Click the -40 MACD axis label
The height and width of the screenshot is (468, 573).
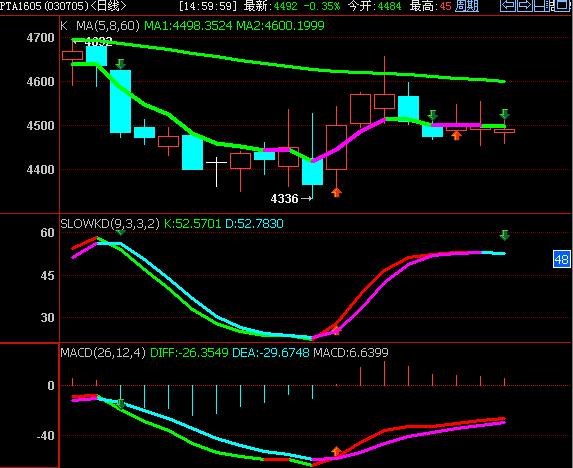(45, 436)
